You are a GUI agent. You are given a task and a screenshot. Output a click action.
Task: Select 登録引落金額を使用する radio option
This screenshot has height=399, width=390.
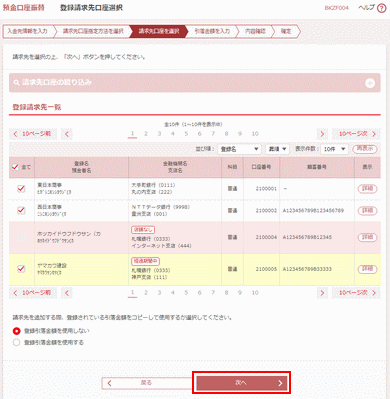coord(16,342)
